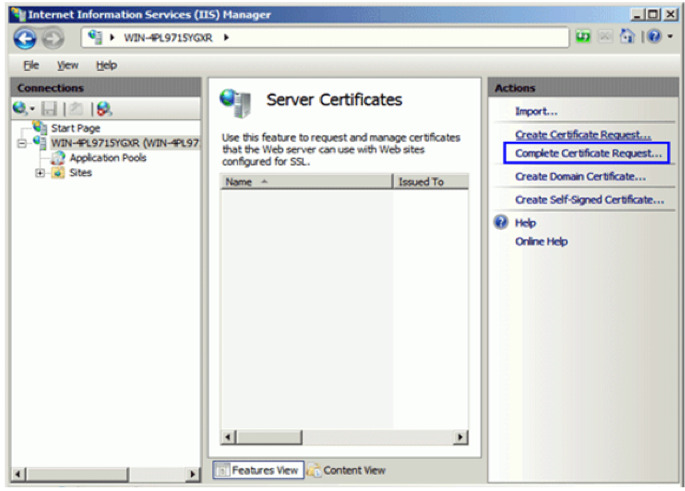Click Complete Certificate Request...

point(588,153)
